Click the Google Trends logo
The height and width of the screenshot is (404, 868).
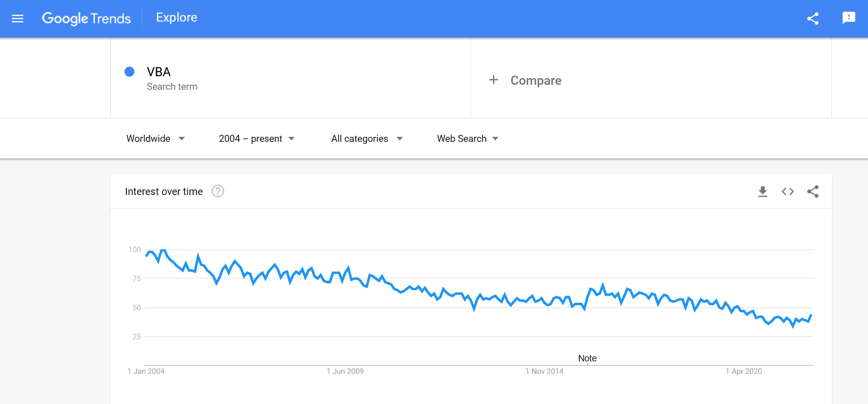click(86, 19)
